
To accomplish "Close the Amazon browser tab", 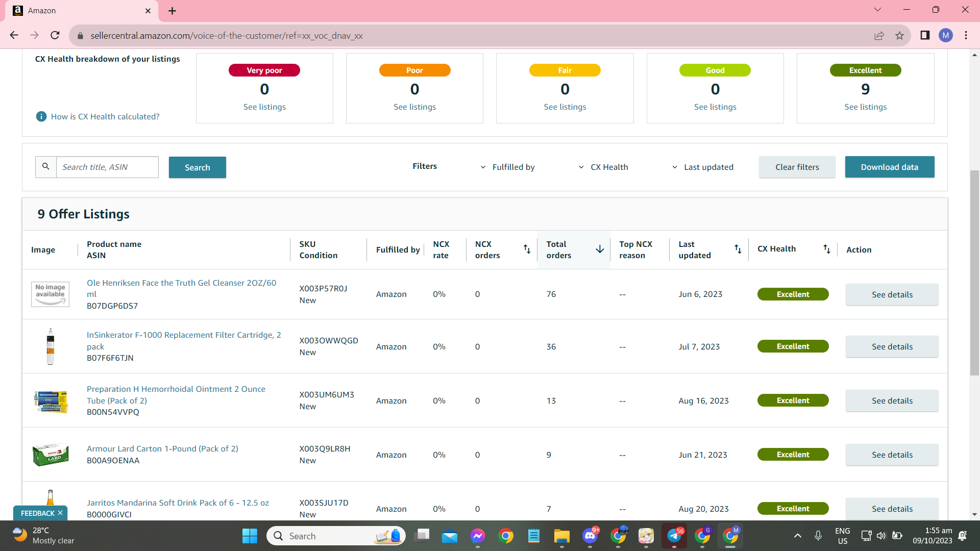I will pyautogui.click(x=148, y=11).
